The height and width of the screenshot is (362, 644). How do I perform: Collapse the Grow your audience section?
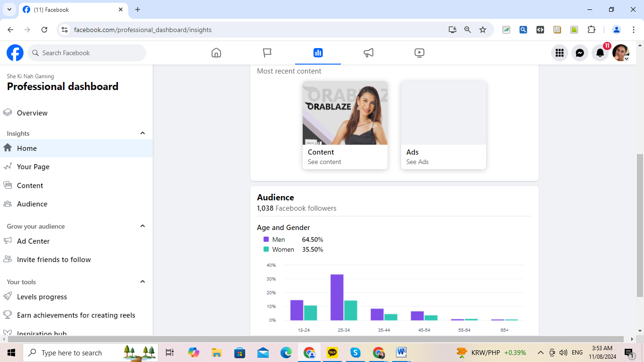tap(142, 226)
